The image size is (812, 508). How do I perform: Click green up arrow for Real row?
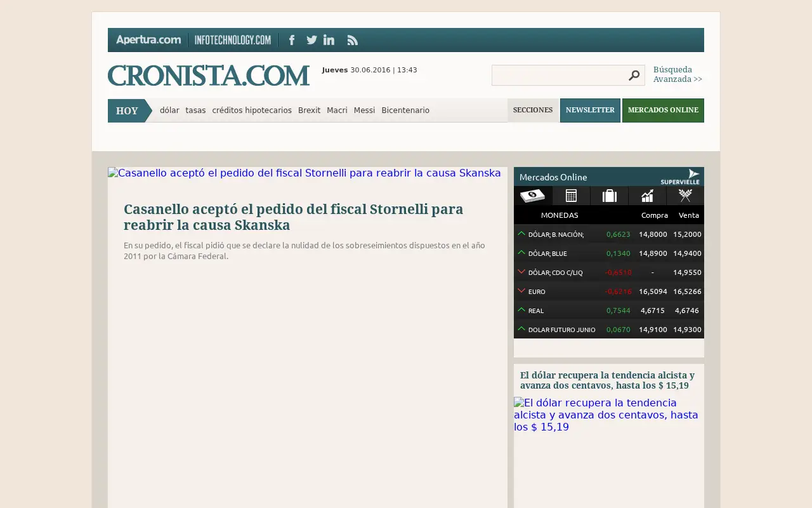click(521, 310)
